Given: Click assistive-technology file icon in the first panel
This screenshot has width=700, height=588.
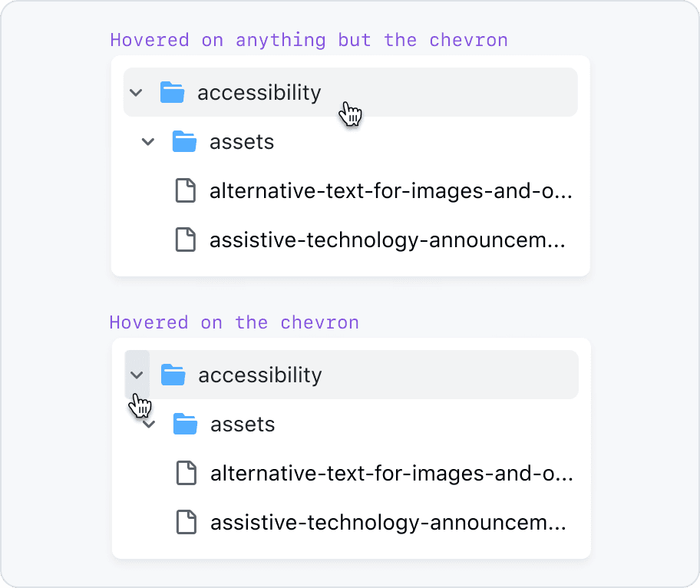Looking at the screenshot, I should click(x=185, y=240).
